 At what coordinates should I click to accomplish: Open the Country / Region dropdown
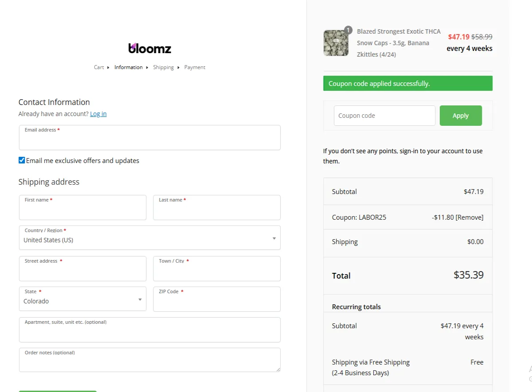point(149,238)
